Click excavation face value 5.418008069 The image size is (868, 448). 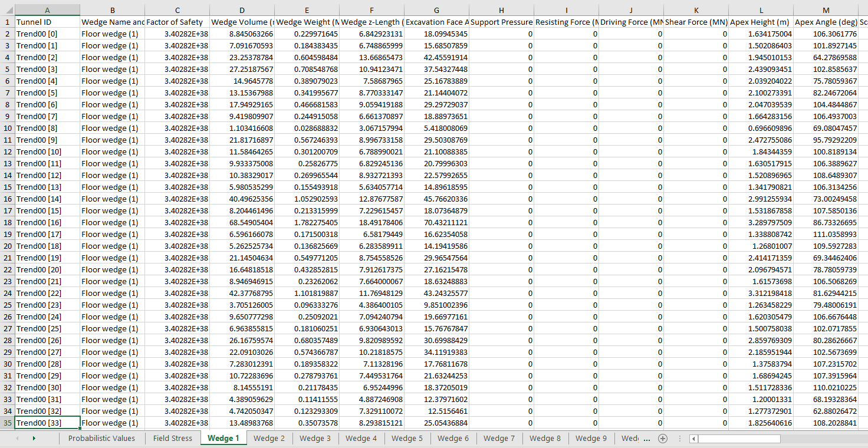pyautogui.click(x=436, y=128)
